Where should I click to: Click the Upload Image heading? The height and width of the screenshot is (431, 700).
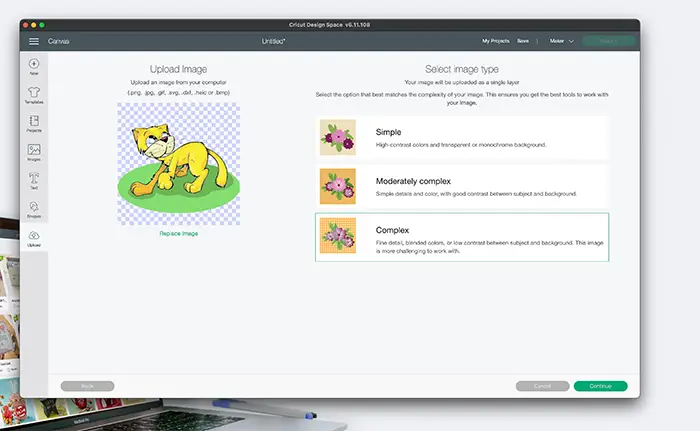179,69
